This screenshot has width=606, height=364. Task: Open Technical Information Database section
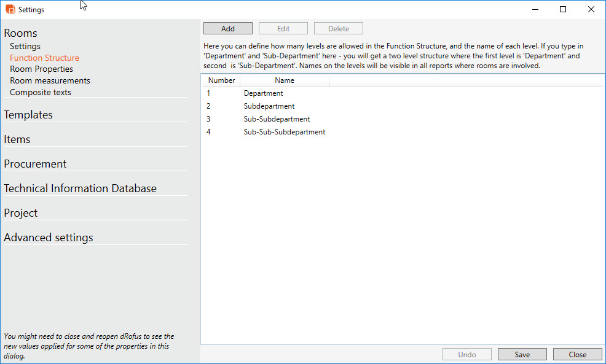80,188
